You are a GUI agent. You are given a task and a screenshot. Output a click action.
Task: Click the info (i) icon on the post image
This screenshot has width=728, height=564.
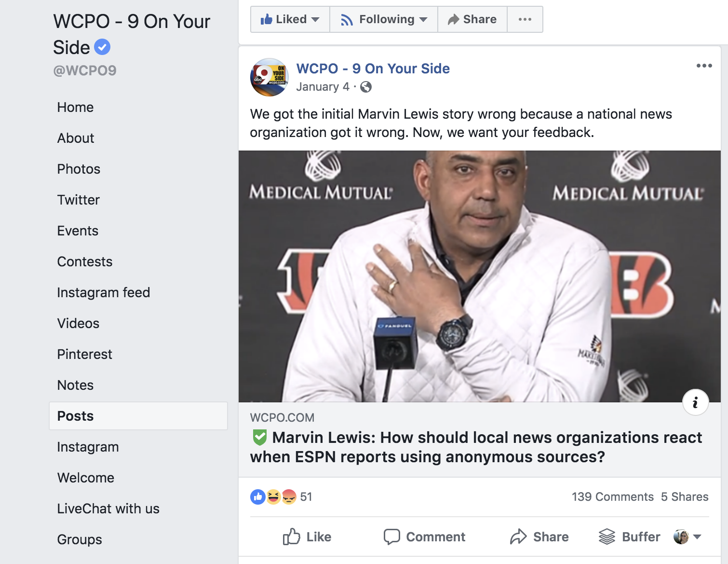(695, 402)
